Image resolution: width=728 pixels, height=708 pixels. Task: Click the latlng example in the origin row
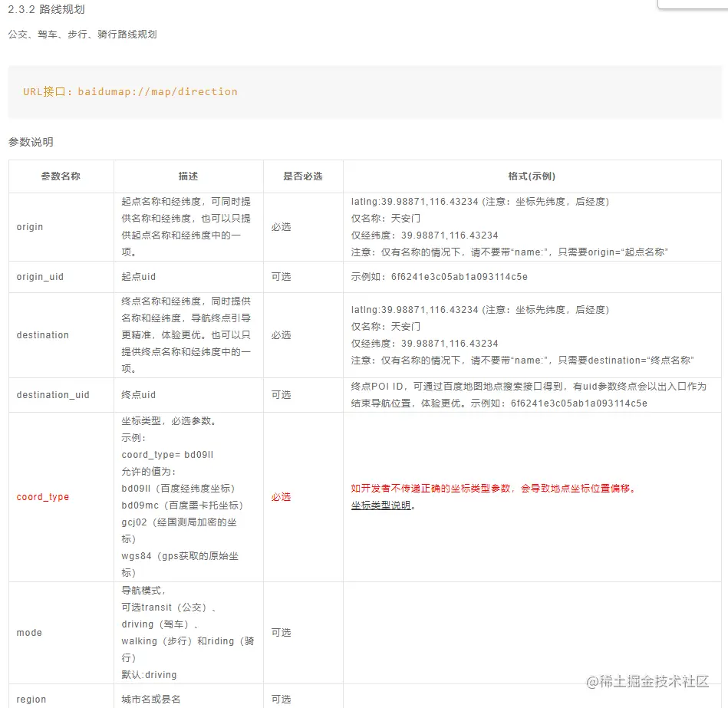[x=480, y=202]
